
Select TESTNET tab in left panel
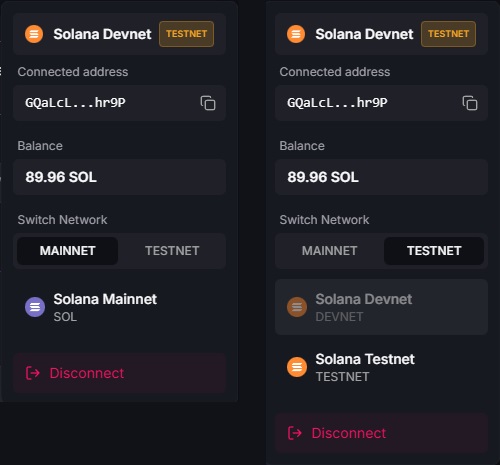pos(172,251)
